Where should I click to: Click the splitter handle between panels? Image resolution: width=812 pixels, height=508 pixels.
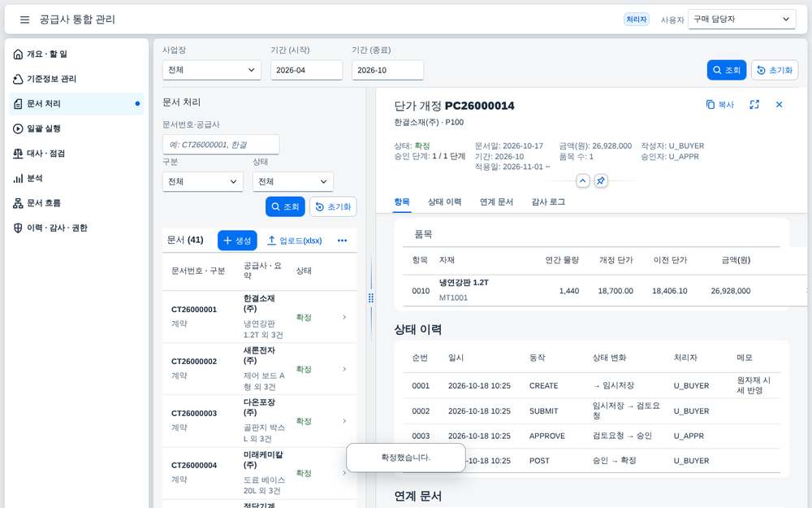tap(371, 298)
